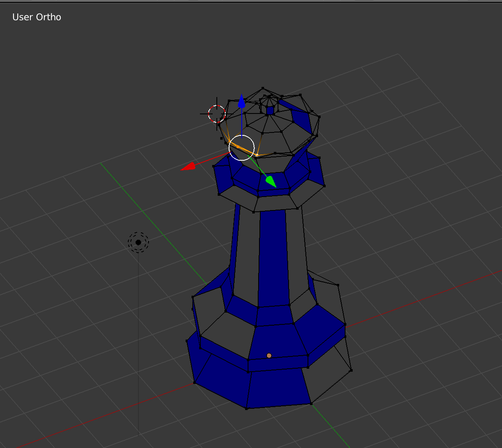
Task: Select the lamp object left of the chess piece
Action: pyautogui.click(x=138, y=242)
